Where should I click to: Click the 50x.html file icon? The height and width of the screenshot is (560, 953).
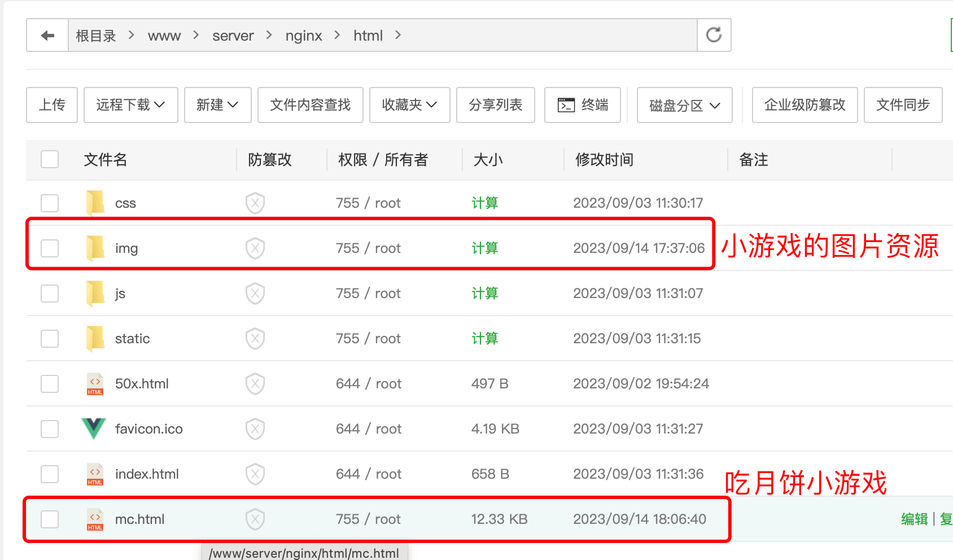coord(95,384)
